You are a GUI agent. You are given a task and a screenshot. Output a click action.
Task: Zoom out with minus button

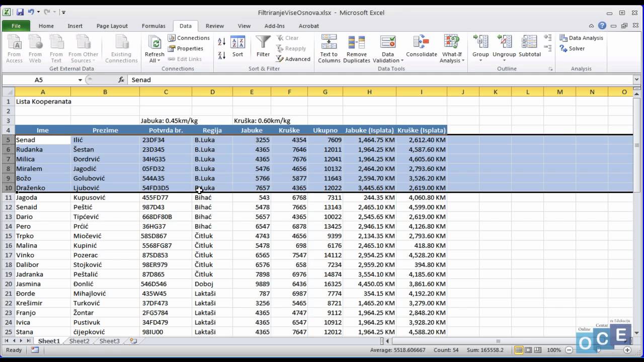tap(569, 350)
